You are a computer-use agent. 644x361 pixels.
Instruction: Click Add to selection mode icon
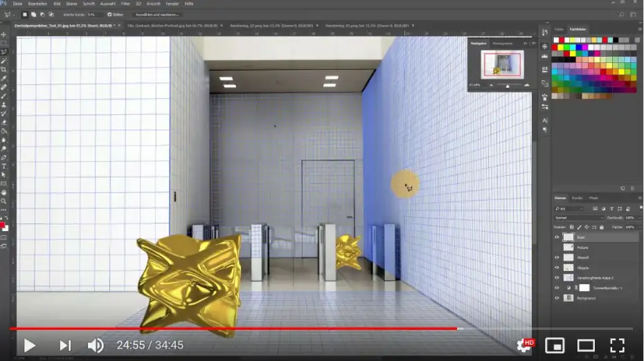tap(34, 15)
